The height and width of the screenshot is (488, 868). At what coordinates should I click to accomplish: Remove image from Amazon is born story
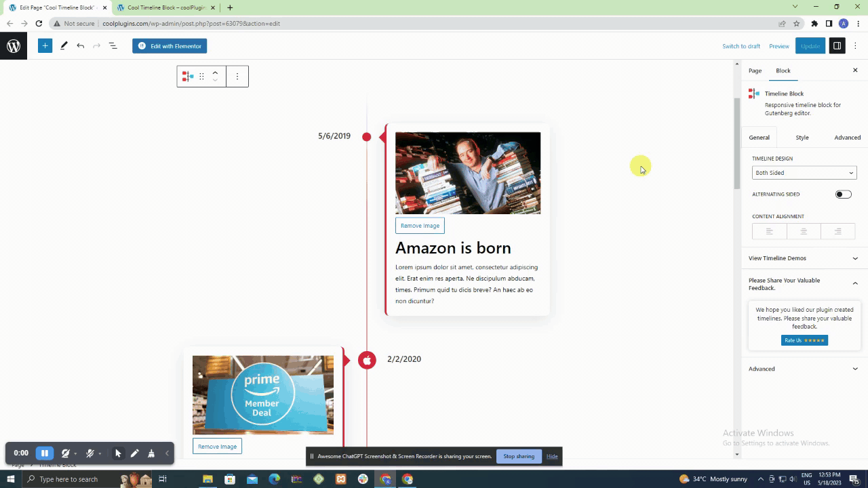pyautogui.click(x=420, y=226)
